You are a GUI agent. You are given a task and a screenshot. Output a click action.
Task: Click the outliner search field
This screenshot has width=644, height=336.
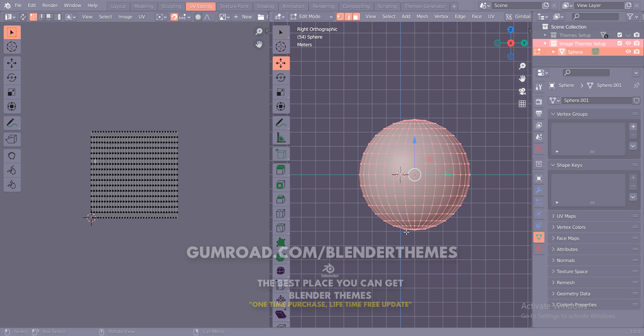click(595, 17)
